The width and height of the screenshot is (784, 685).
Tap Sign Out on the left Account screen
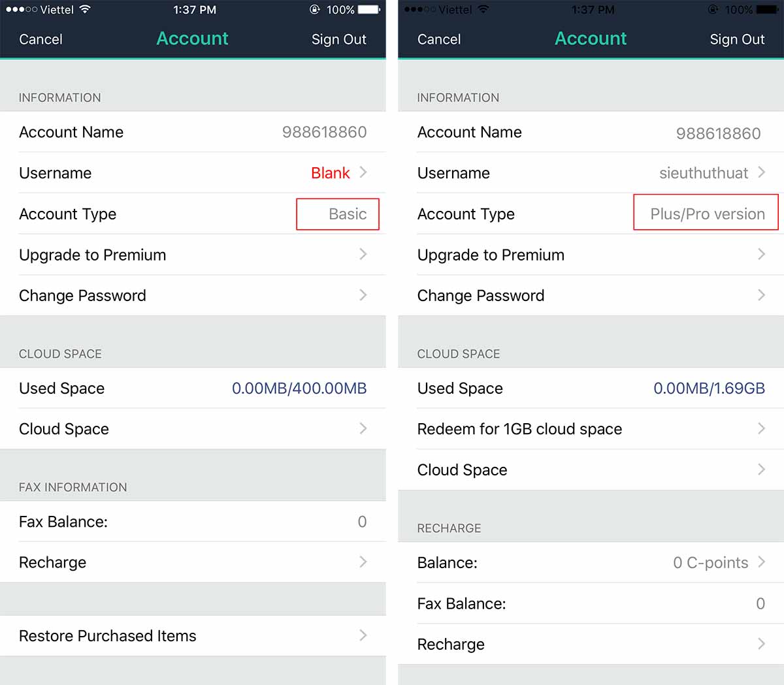(338, 39)
